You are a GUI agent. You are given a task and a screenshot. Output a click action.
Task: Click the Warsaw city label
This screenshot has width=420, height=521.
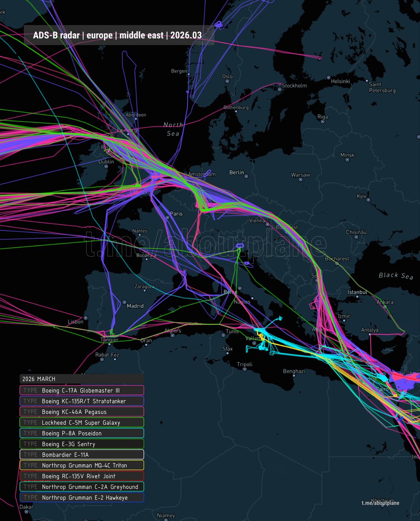click(301, 175)
